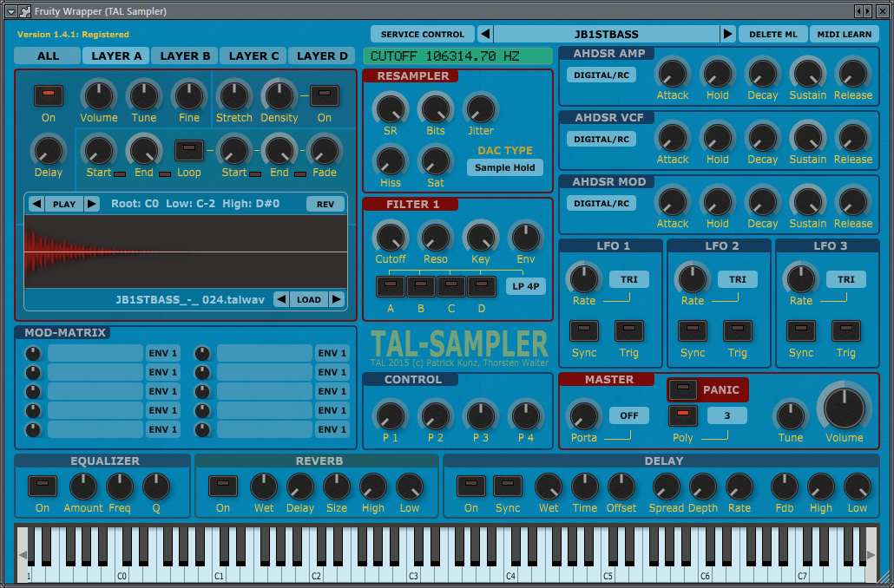Screen dimensions: 894x588
Task: Click the sample waveform display
Action: [186, 252]
